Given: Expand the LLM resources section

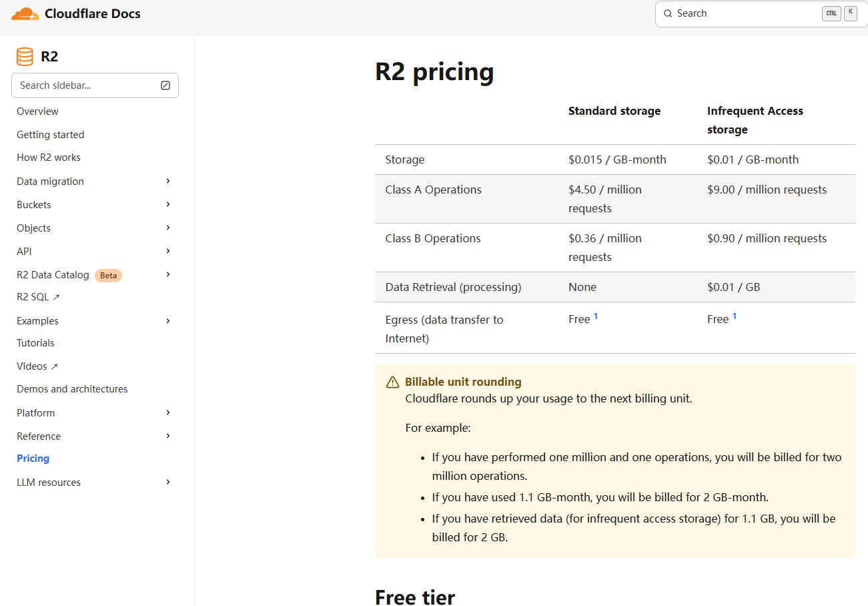Looking at the screenshot, I should pyautogui.click(x=167, y=482).
